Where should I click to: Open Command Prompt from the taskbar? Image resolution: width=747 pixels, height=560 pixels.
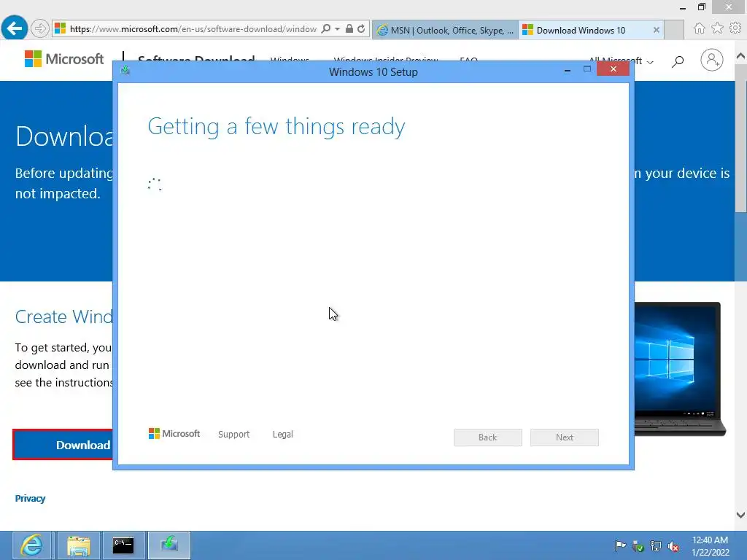[124, 545]
